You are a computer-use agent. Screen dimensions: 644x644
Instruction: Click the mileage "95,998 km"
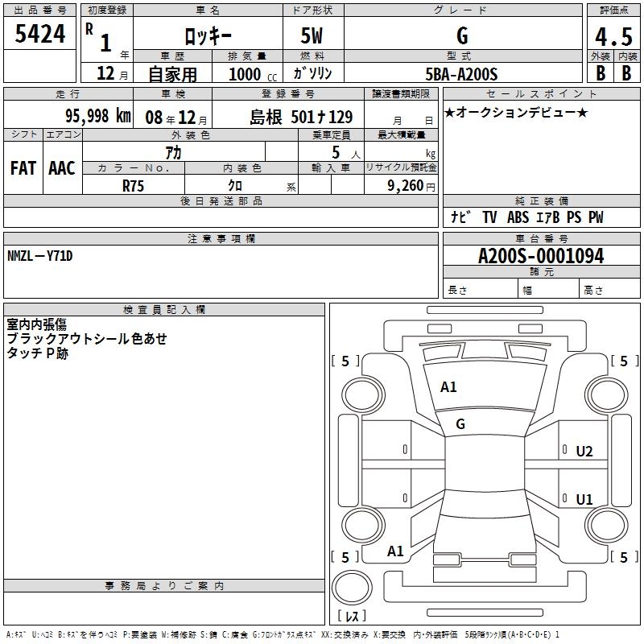pos(98,116)
